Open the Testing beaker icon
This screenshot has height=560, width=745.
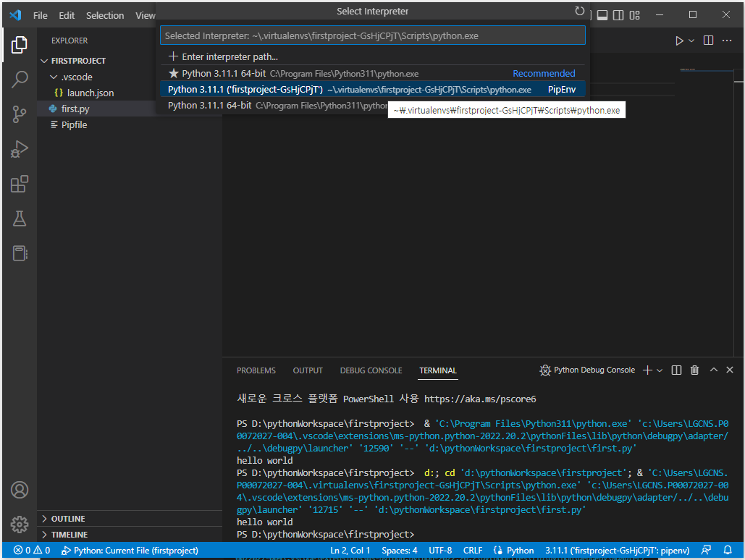[19, 219]
